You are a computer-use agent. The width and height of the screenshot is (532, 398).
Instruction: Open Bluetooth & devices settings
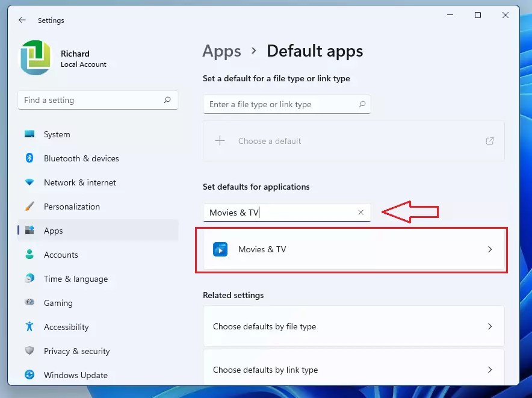tap(97, 158)
